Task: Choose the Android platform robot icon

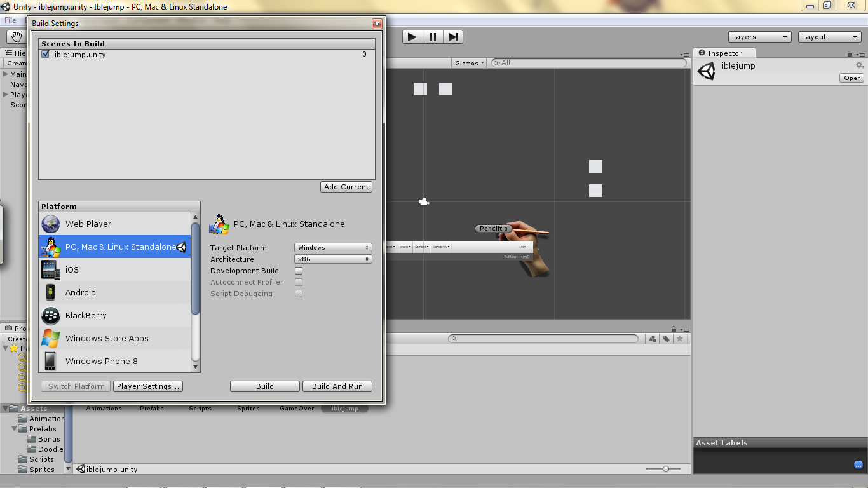Action: point(51,292)
